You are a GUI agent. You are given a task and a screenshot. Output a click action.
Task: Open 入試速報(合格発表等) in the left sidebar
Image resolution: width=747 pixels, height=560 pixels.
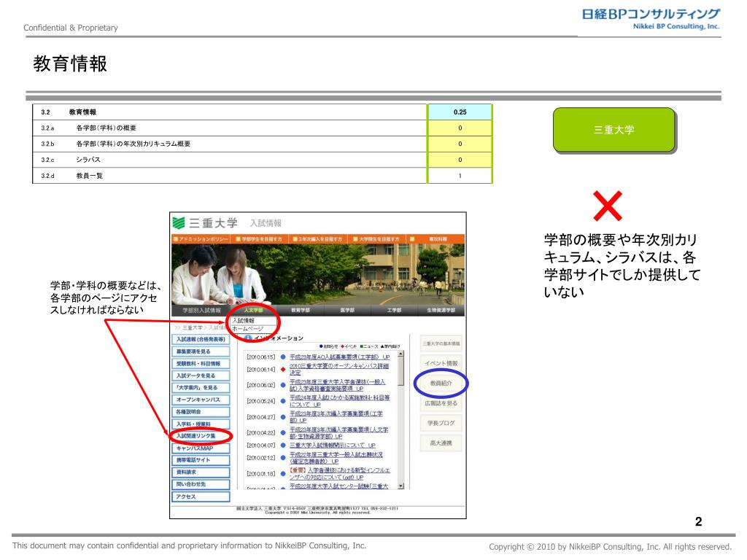tap(201, 340)
